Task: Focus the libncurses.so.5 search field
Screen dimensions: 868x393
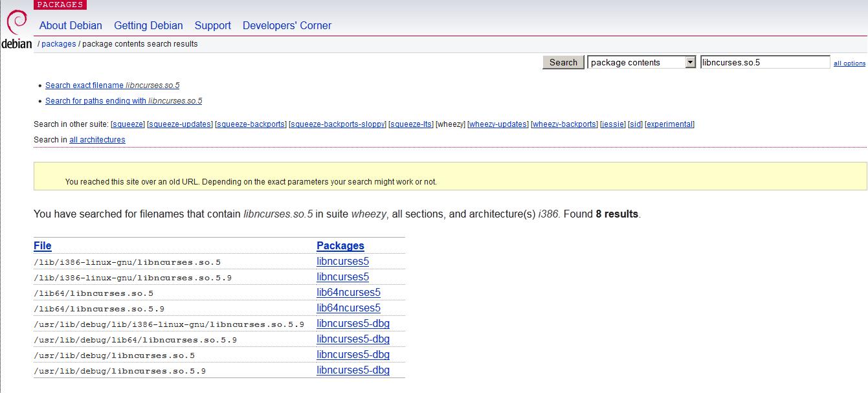Action: 765,62
